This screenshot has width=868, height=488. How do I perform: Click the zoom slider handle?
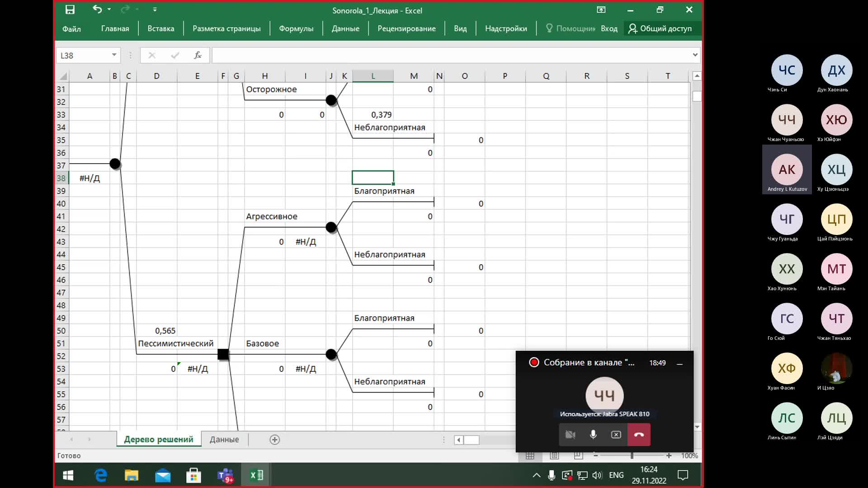pos(632,455)
